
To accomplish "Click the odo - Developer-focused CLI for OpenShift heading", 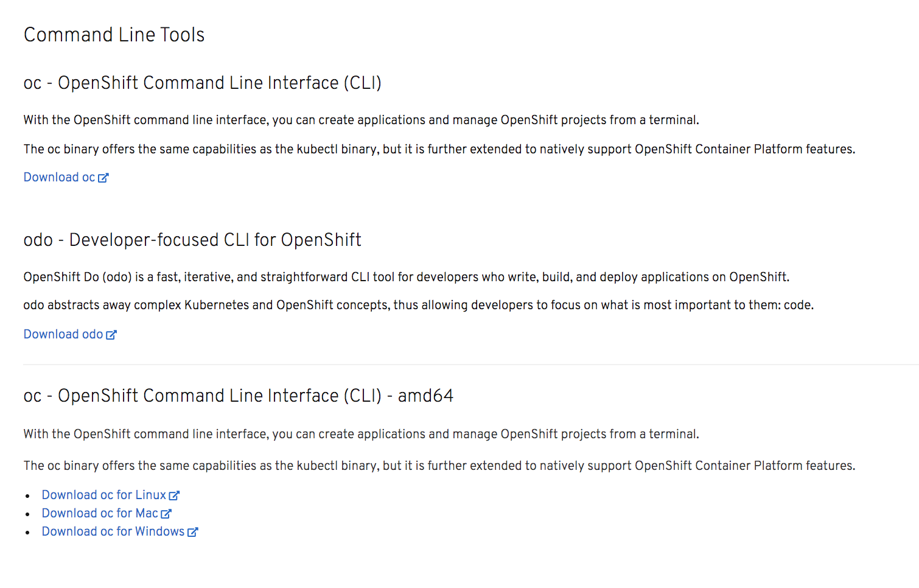I will tap(192, 240).
